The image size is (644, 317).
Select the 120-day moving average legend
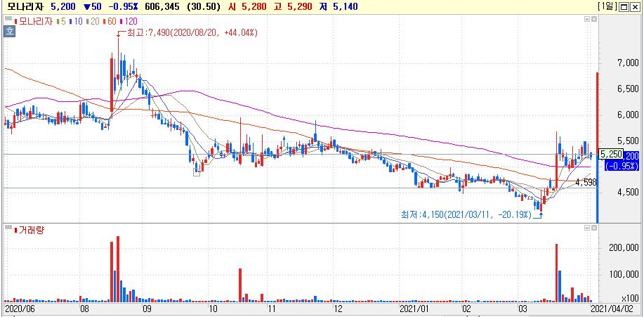pos(129,21)
